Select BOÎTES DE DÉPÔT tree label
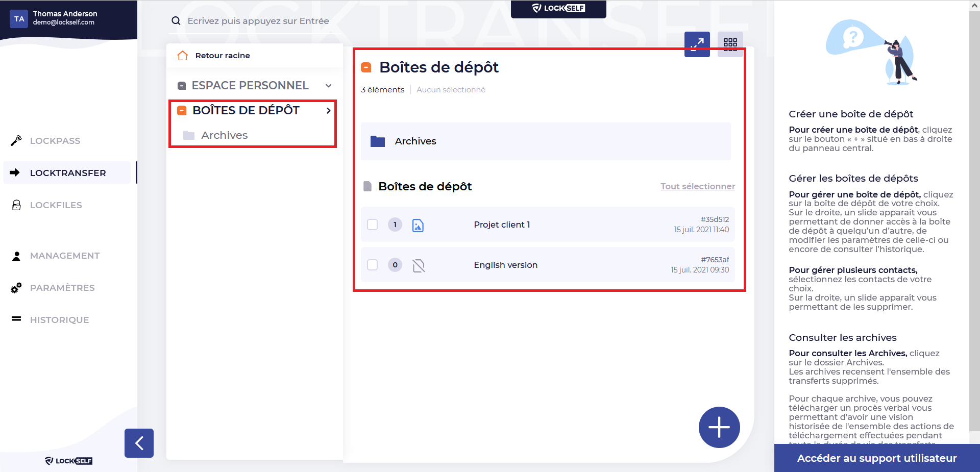 (246, 110)
